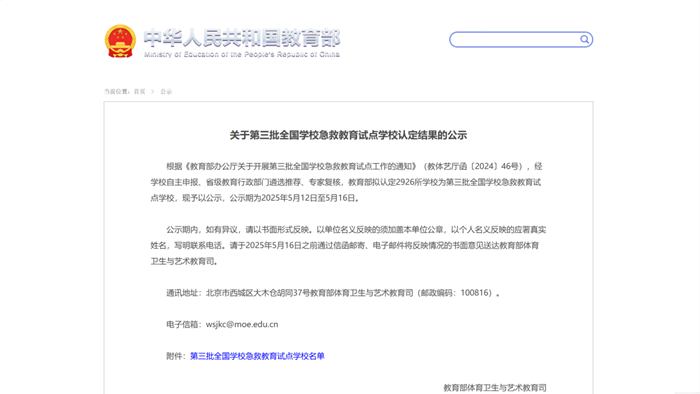This screenshot has width=700, height=394.
Task: Click the signature 教育部体育卫生与艺术教育司
Action: click(x=495, y=388)
